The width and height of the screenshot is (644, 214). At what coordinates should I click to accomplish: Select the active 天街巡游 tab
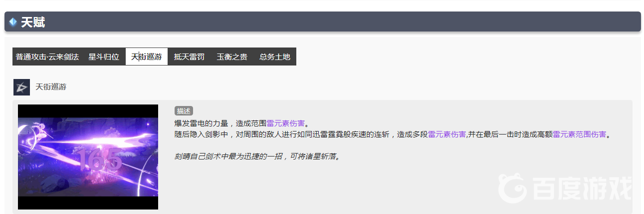pyautogui.click(x=147, y=56)
